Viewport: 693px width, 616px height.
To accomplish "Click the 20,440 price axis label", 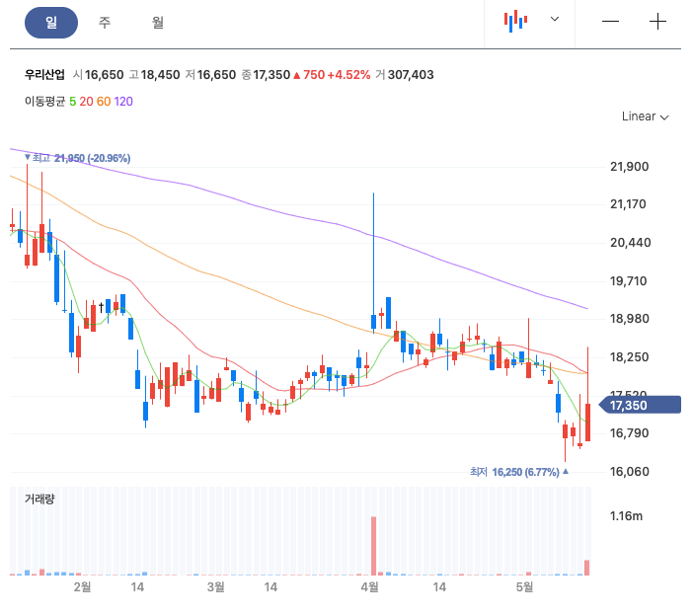I will pyautogui.click(x=630, y=243).
